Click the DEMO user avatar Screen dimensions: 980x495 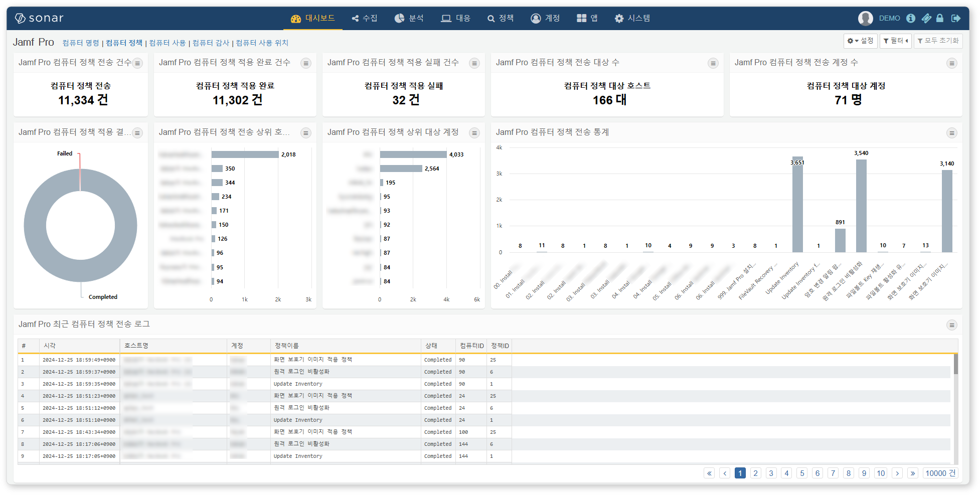tap(865, 19)
